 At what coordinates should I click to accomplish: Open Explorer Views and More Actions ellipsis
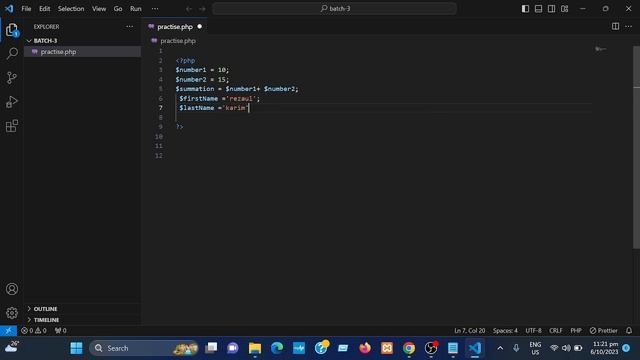click(x=129, y=27)
